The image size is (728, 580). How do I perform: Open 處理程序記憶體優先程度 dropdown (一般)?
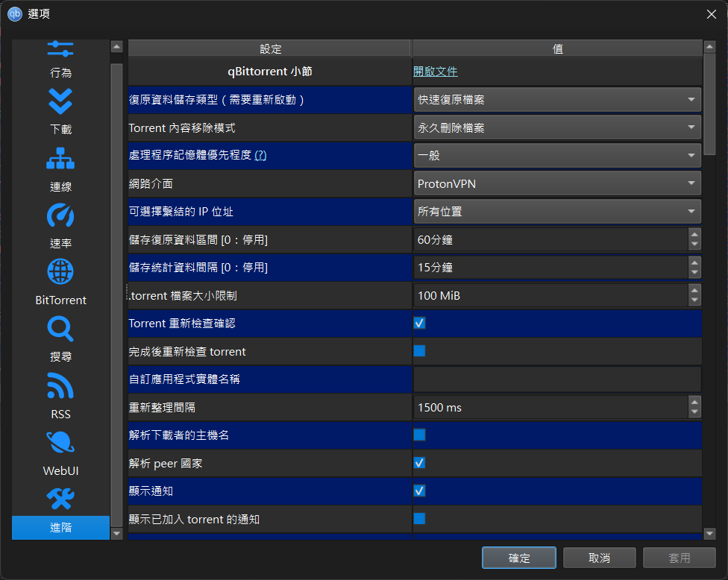point(557,156)
